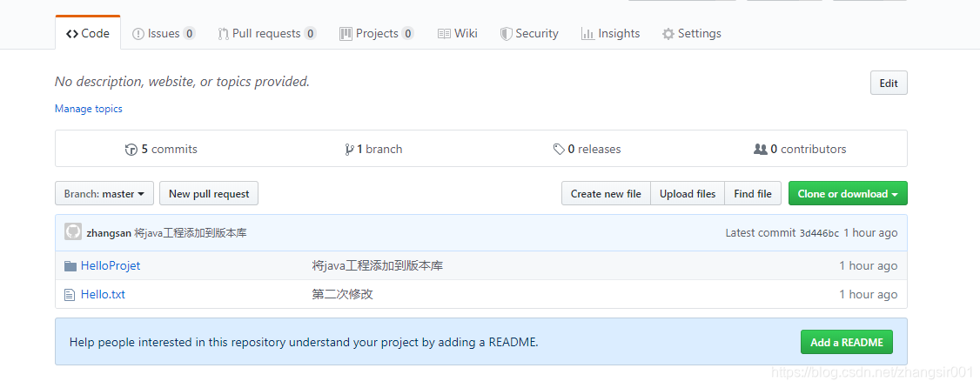Click the Security shield icon
This screenshot has height=388, width=980.
click(x=507, y=34)
